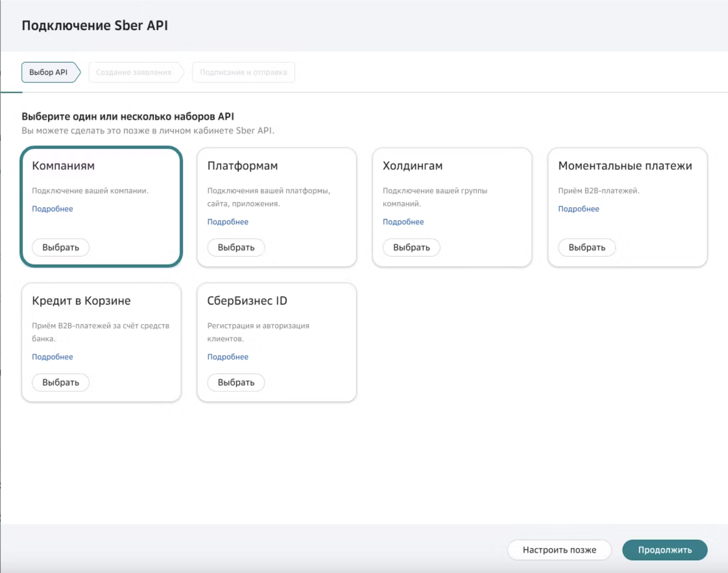Choose Выбрать under СберБизнес ID

point(236,382)
